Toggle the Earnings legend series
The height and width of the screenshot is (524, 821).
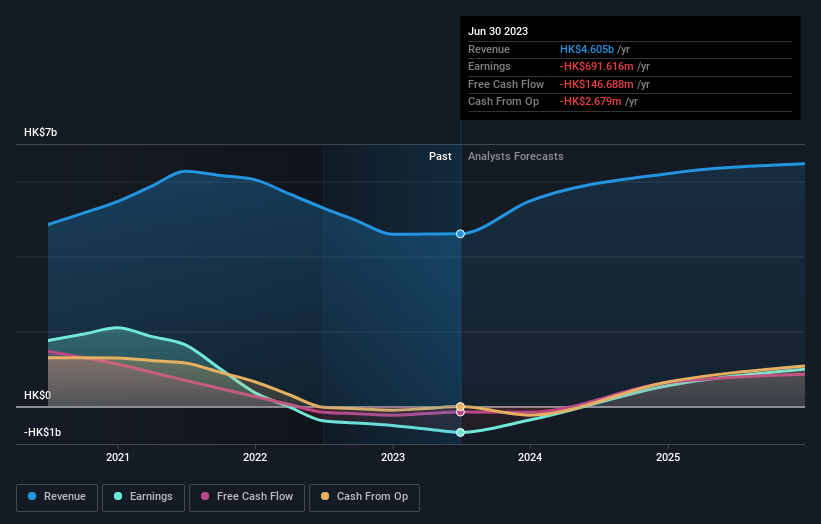[x=143, y=497]
